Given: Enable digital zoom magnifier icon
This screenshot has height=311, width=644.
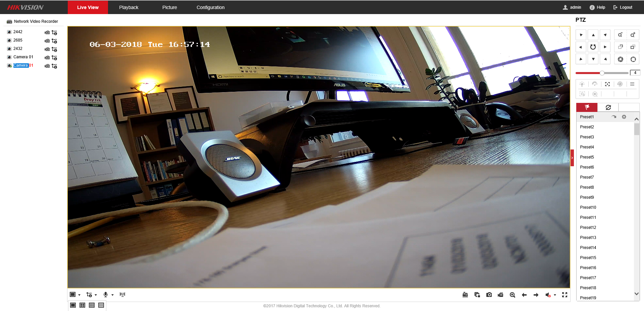Looking at the screenshot, I should (512, 295).
